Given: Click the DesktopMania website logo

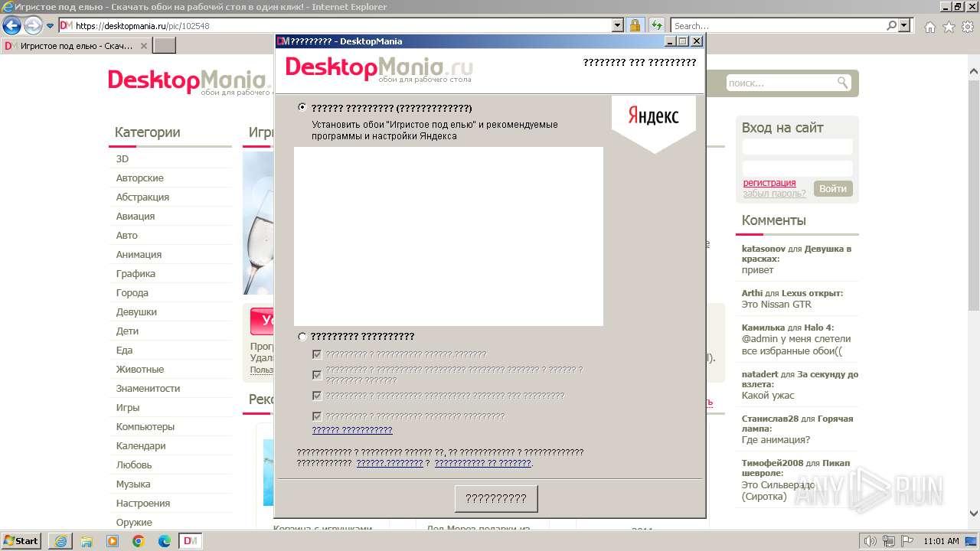Looking at the screenshot, I should click(x=191, y=81).
